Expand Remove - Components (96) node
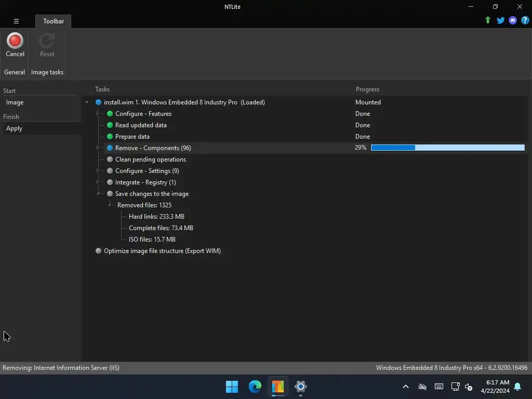The height and width of the screenshot is (399, 532). pos(98,148)
